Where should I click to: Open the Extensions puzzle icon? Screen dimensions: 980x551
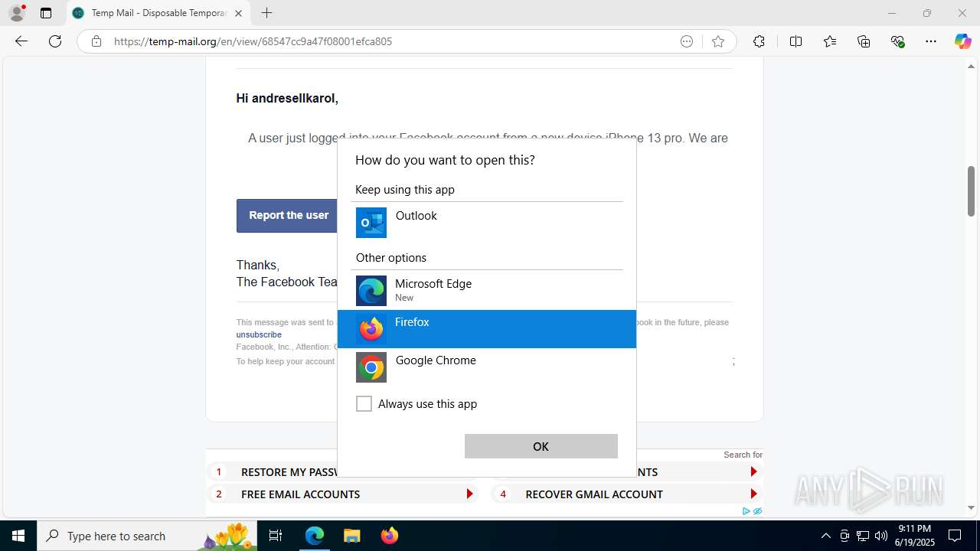[x=759, y=41]
